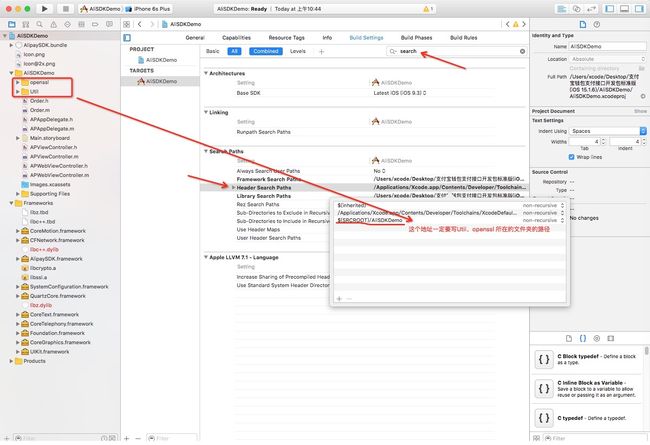Open the Symbol navigator icon

[x=25, y=24]
